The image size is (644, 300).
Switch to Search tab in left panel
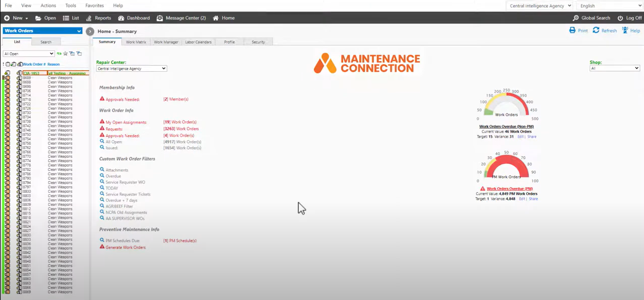(46, 42)
